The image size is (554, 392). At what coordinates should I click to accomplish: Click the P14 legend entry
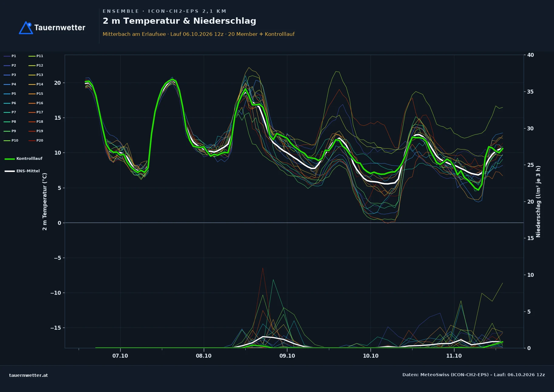(x=36, y=84)
